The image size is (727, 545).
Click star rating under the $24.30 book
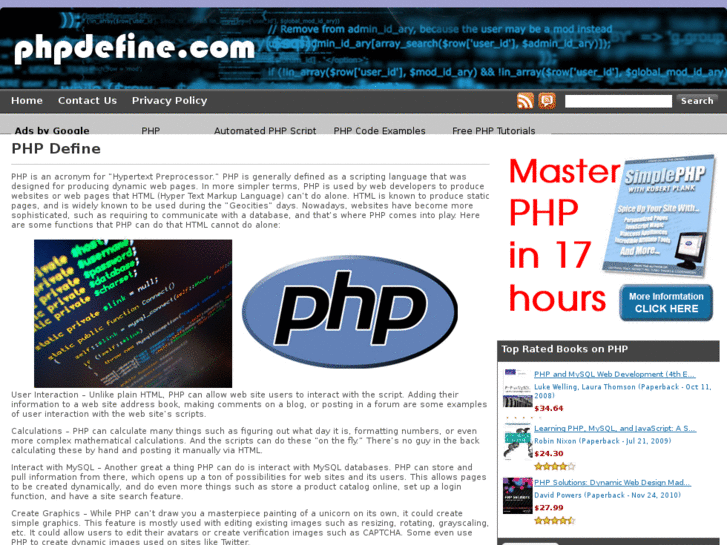point(555,466)
